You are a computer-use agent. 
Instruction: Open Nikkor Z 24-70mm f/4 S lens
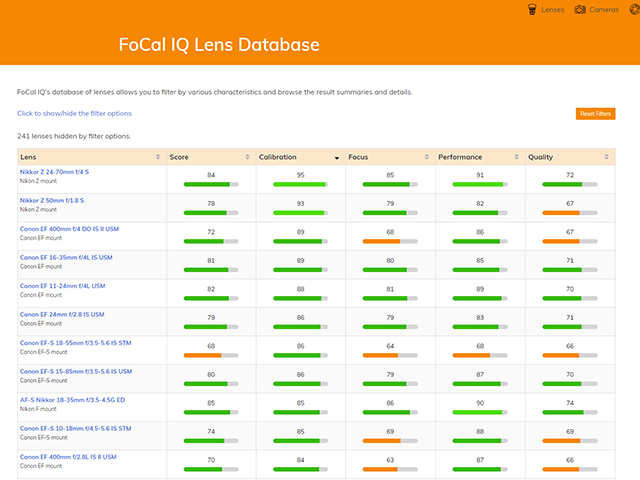(x=54, y=172)
